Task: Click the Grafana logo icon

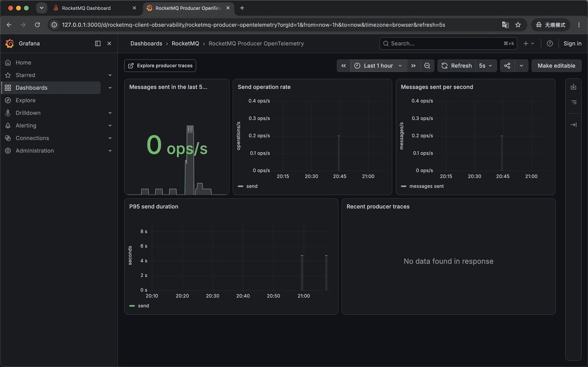Action: tap(9, 43)
